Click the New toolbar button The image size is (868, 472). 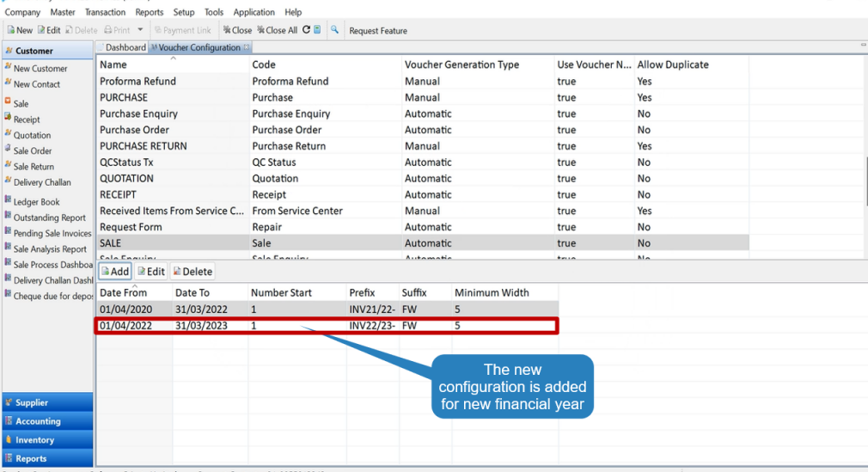[20, 30]
